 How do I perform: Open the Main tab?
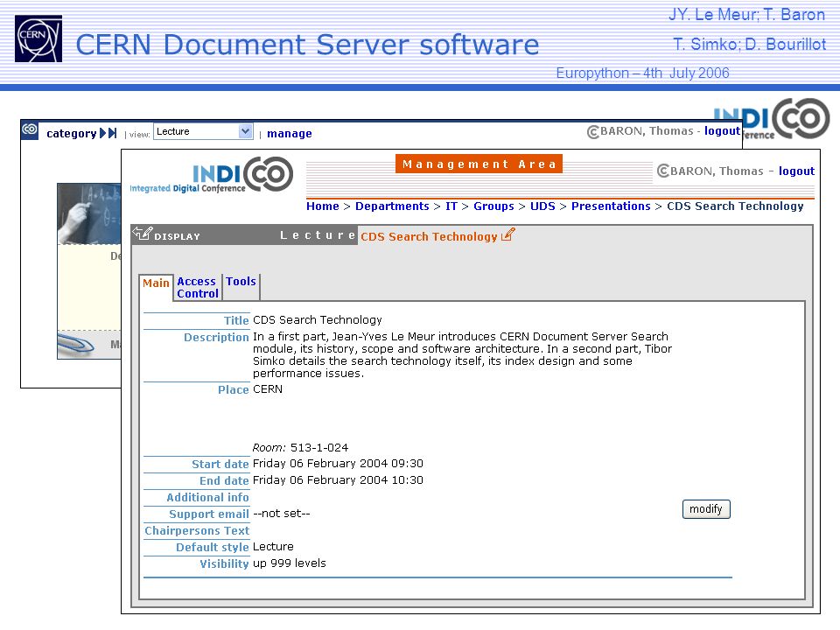pyautogui.click(x=156, y=283)
